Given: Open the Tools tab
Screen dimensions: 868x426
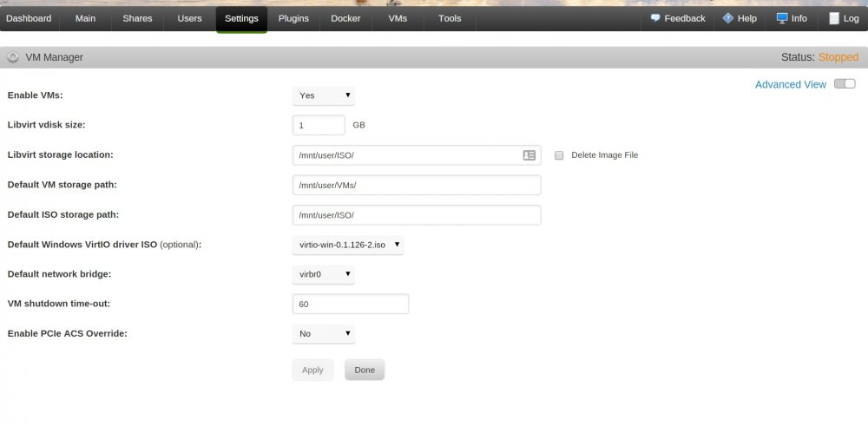Looking at the screenshot, I should click(x=450, y=18).
